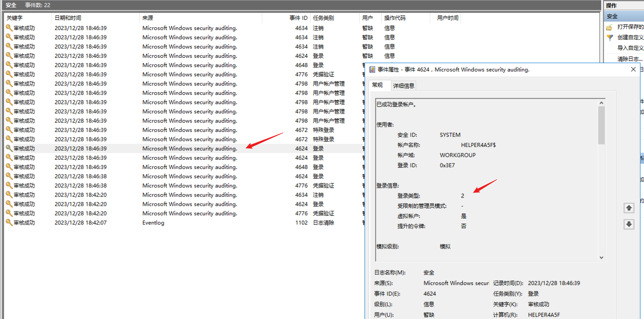Click key icon of the selected 4624 row
This screenshot has height=319, width=644.
coord(9,148)
